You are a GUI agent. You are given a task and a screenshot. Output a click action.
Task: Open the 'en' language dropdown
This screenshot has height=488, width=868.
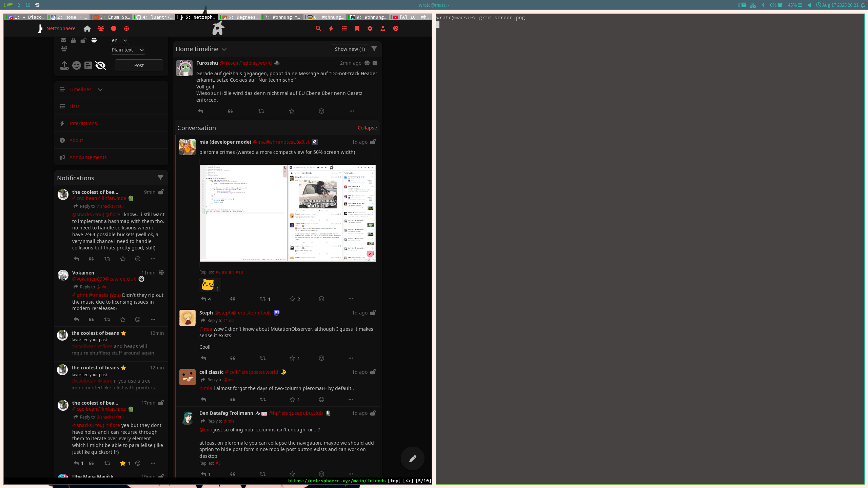[119, 40]
